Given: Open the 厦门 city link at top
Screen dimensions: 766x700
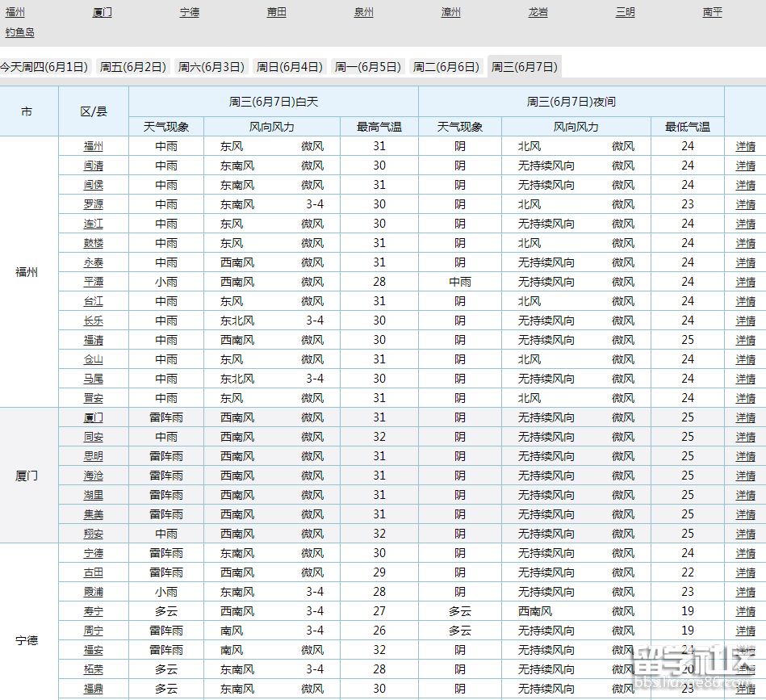Looking at the screenshot, I should click(102, 11).
